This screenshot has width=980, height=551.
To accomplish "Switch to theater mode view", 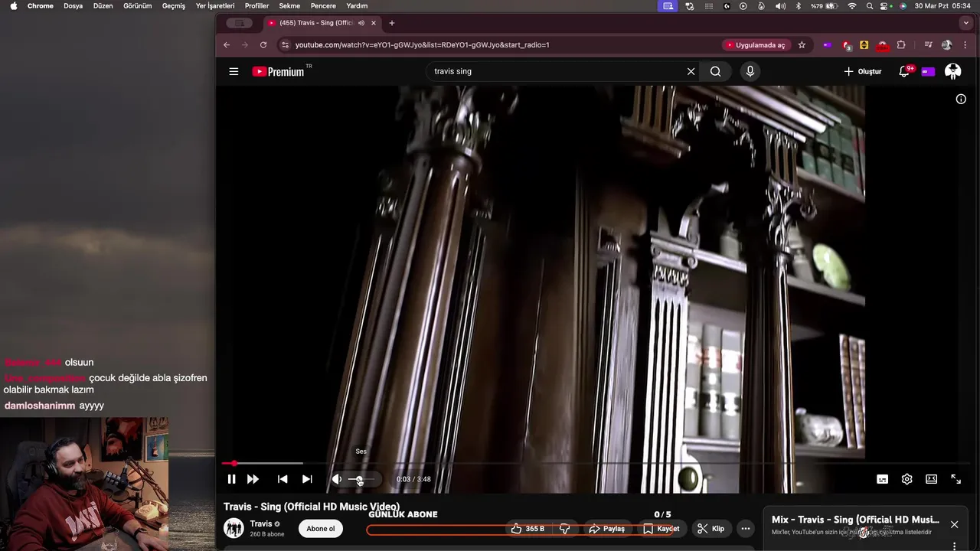I will 931,479.
